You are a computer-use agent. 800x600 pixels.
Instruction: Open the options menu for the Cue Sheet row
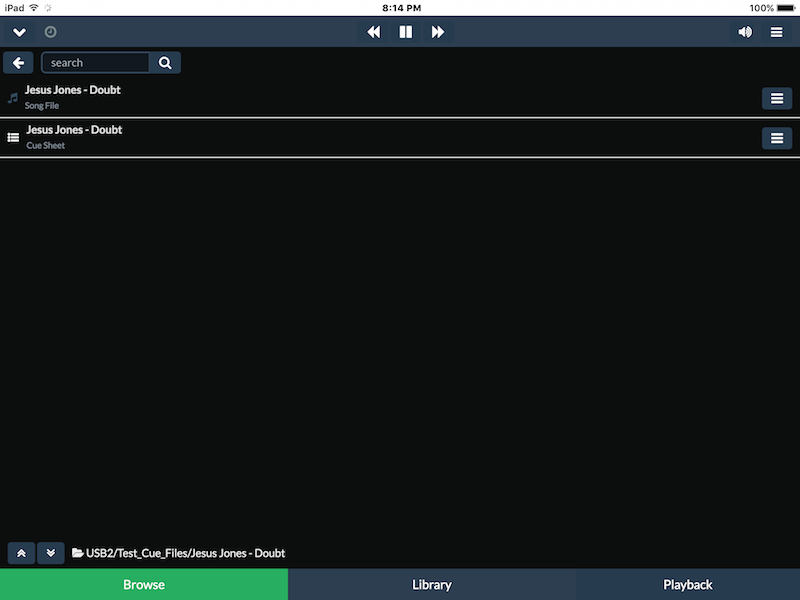pos(777,138)
